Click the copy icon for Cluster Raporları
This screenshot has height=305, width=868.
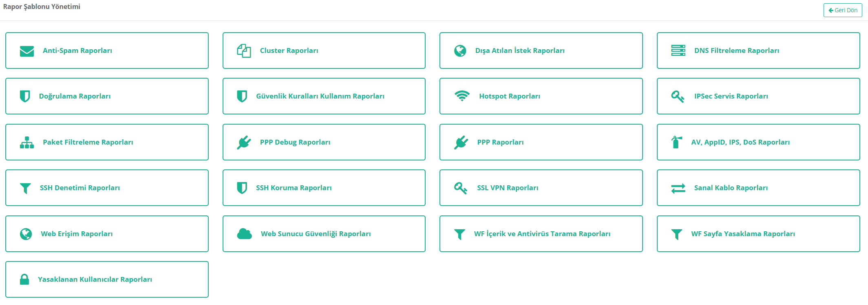[x=244, y=51]
